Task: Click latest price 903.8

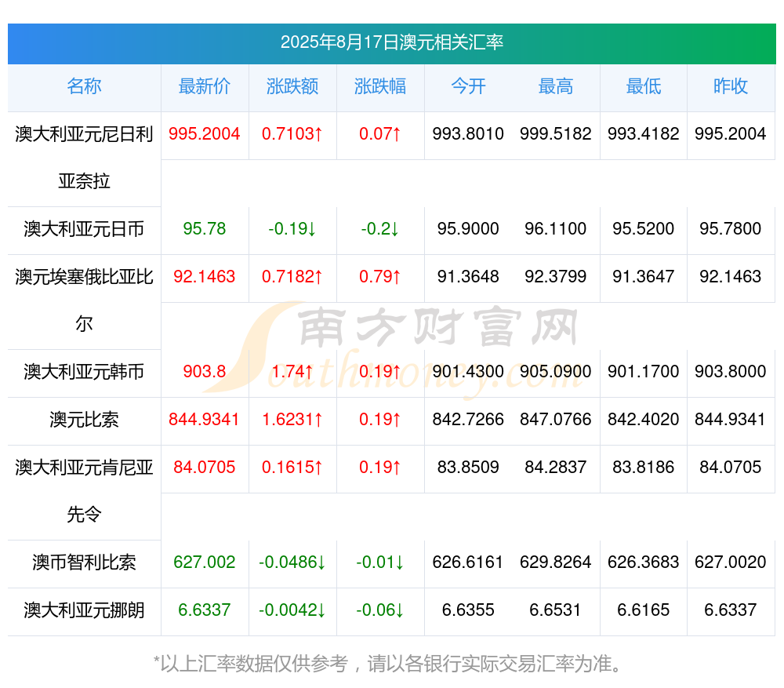Action: tap(205, 372)
